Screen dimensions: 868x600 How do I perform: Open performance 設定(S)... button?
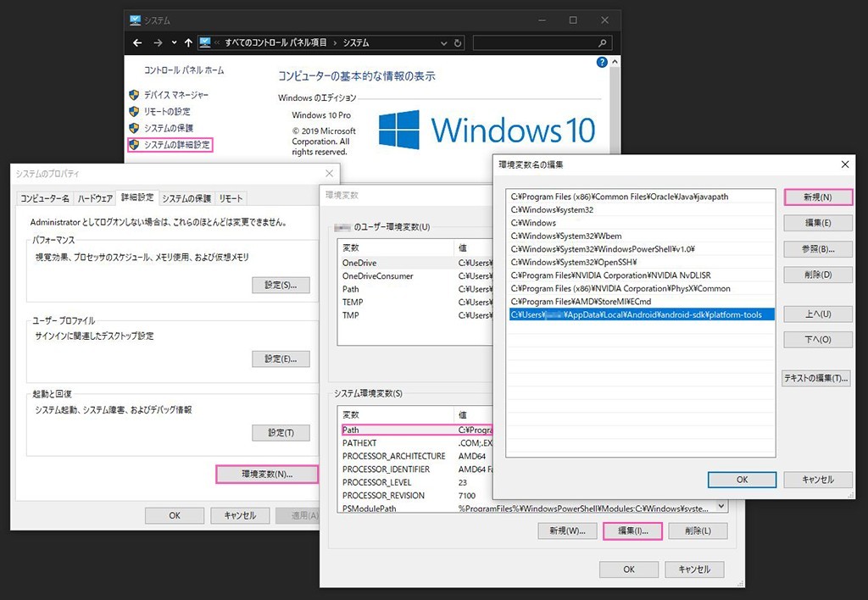coord(281,285)
